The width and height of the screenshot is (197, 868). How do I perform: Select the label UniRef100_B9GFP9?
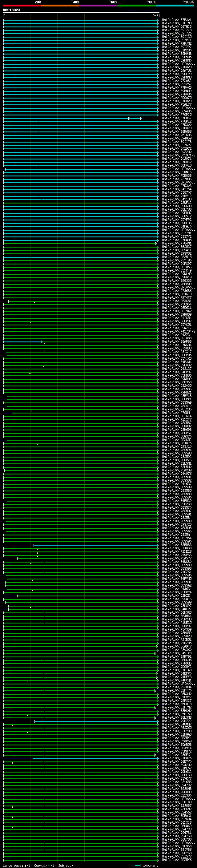pyautogui.click(x=176, y=74)
